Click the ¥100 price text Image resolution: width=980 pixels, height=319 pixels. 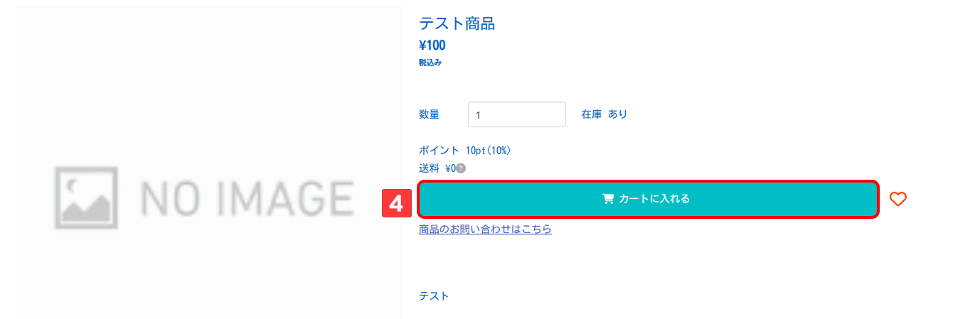[x=432, y=46]
